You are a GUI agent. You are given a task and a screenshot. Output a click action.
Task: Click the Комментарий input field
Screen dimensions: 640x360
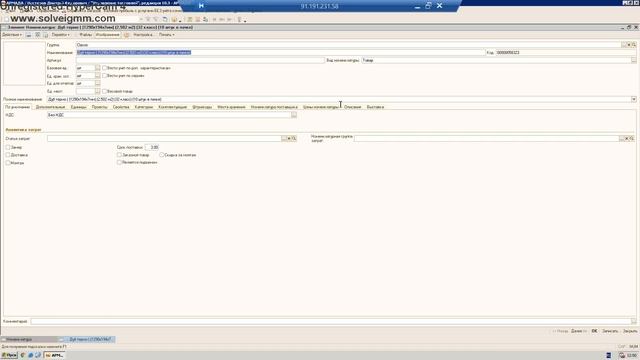click(331, 321)
